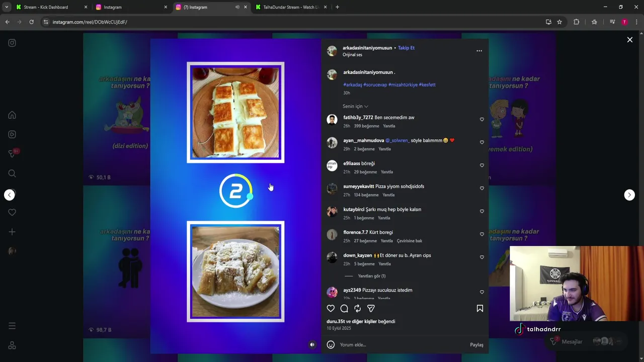Click the Instagram logo in the sidebar
This screenshot has width=644, height=362.
(12, 43)
